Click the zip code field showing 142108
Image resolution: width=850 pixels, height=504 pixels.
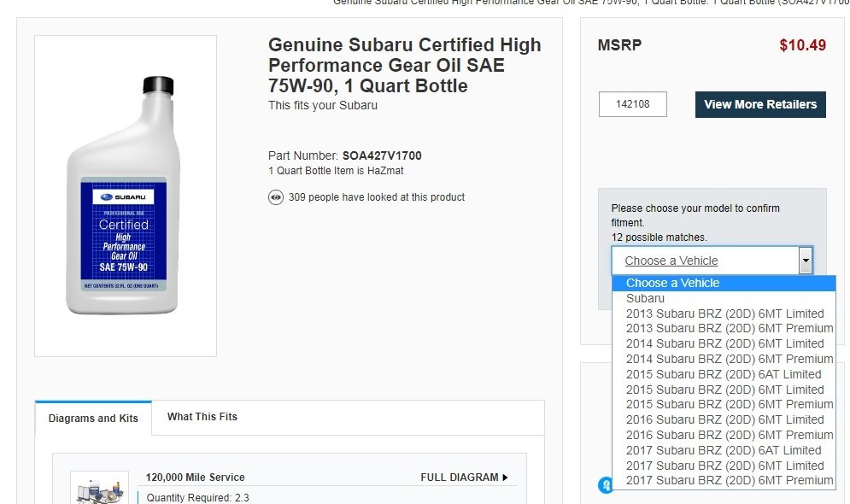pyautogui.click(x=633, y=104)
